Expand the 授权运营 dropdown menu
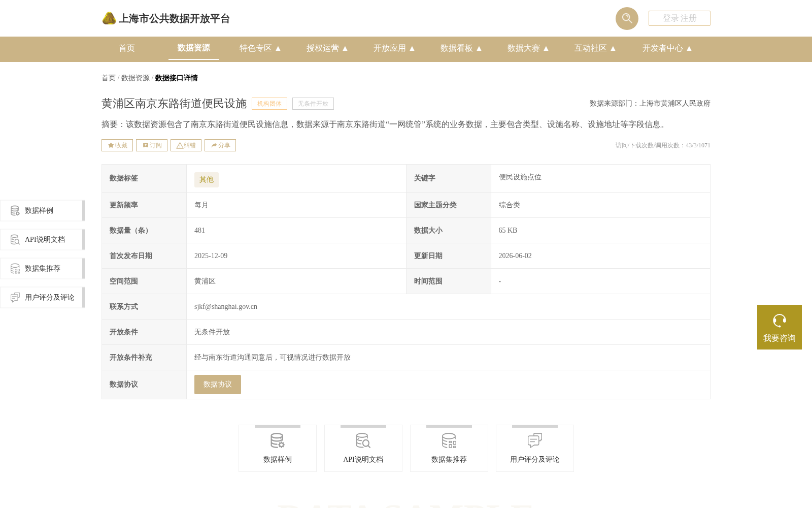 [x=327, y=48]
